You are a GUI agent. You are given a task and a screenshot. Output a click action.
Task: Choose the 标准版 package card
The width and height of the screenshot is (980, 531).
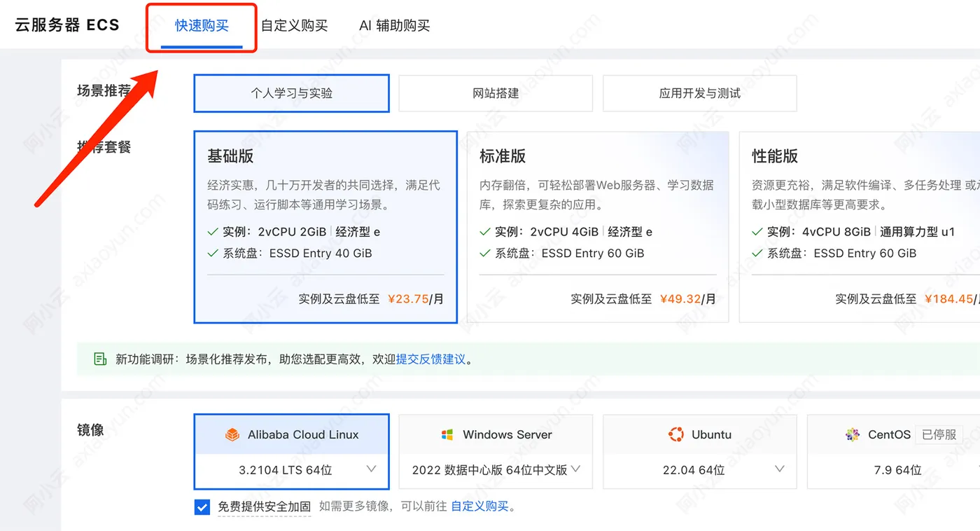[598, 227]
